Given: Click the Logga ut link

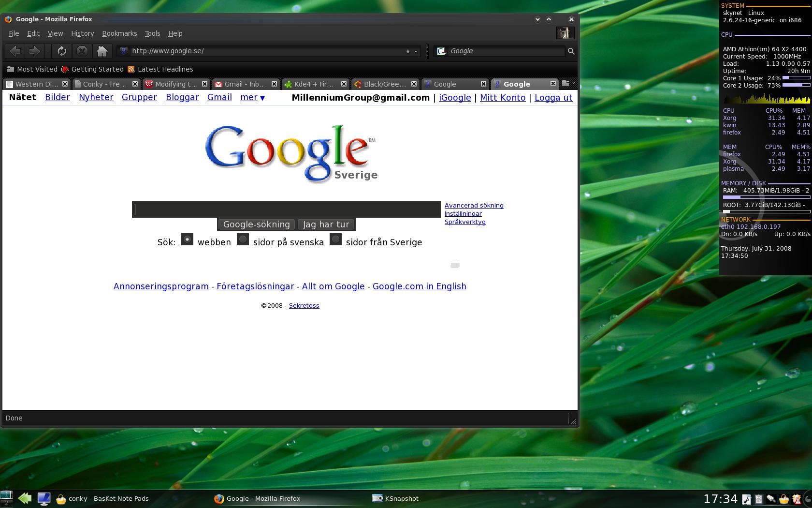Looking at the screenshot, I should (553, 98).
